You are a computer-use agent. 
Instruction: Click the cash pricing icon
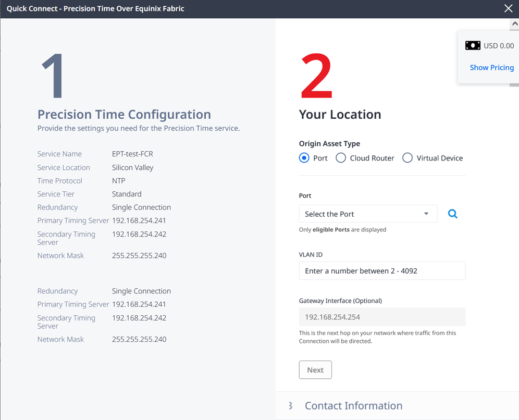[x=473, y=46]
